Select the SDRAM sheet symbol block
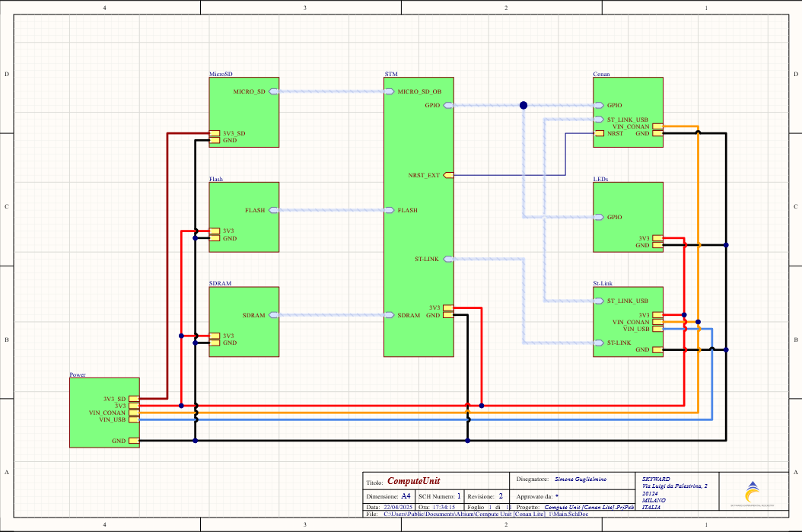Image resolution: width=802 pixels, height=532 pixels. [x=244, y=322]
